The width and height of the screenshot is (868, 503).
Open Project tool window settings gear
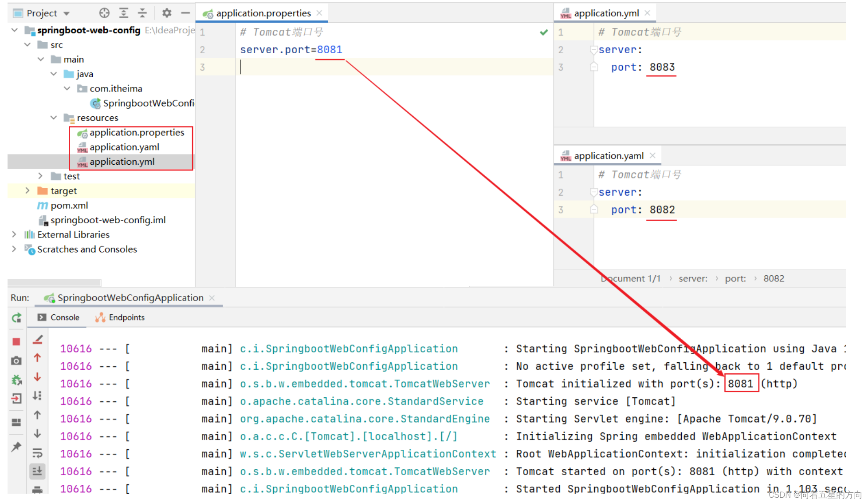coord(166,14)
